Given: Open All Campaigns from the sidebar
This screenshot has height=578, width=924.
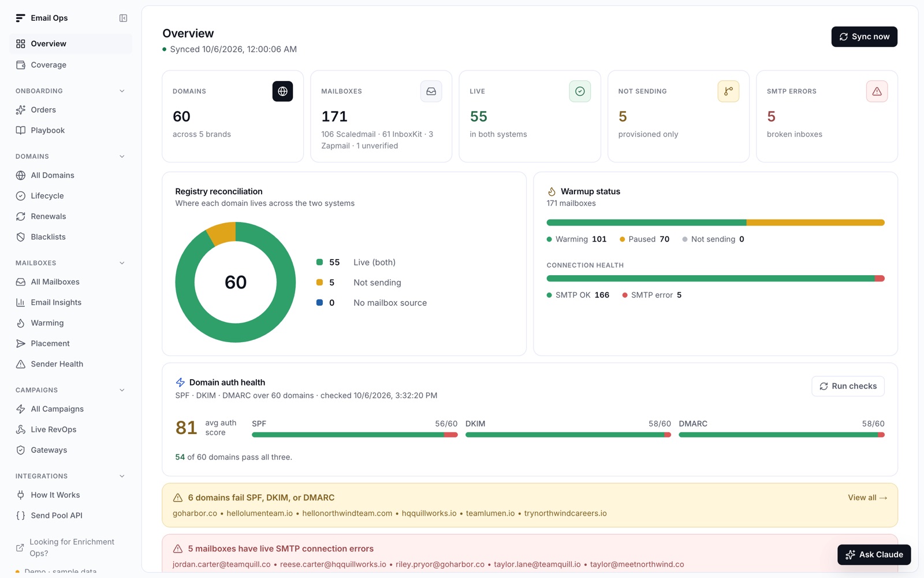Looking at the screenshot, I should 70,409.
